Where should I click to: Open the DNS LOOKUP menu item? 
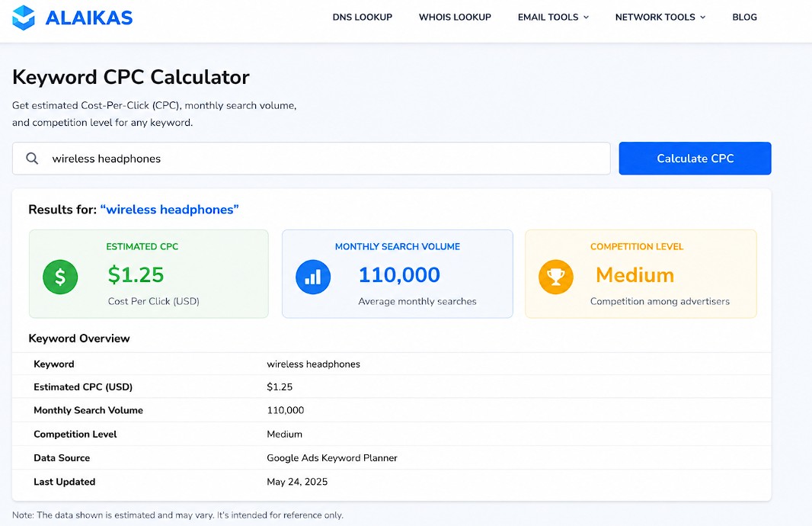point(363,17)
